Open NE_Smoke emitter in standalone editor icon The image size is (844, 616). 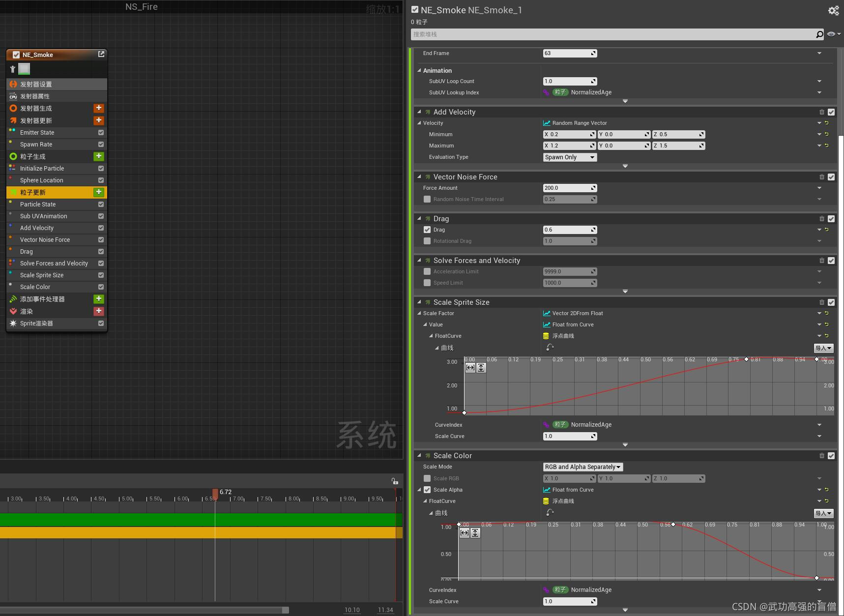(101, 54)
